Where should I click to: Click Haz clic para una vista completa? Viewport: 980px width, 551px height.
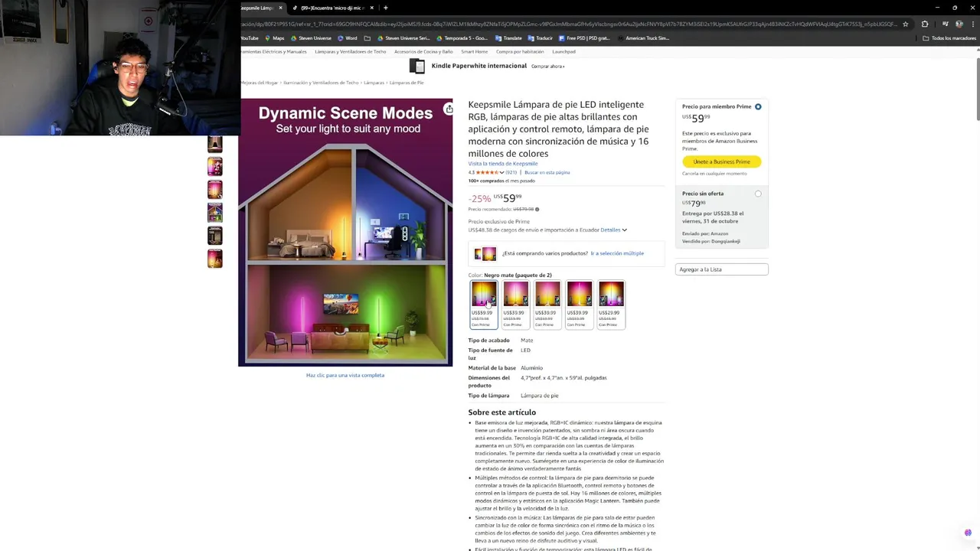pyautogui.click(x=345, y=375)
